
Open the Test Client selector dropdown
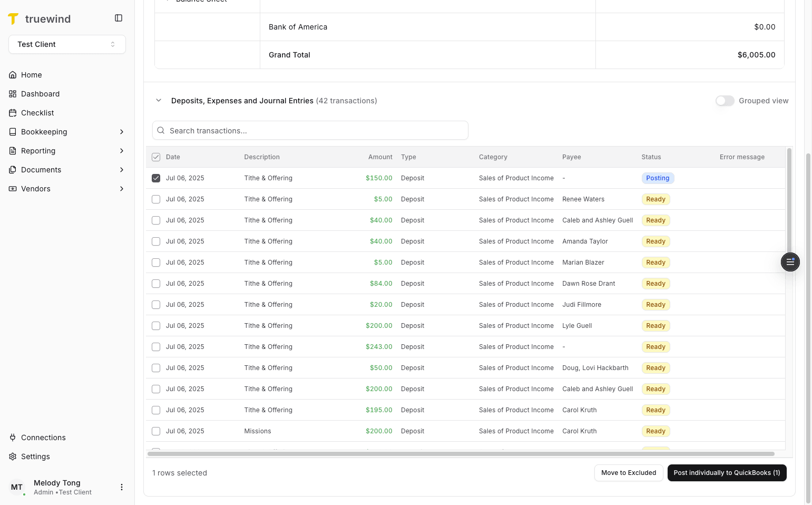pos(67,44)
